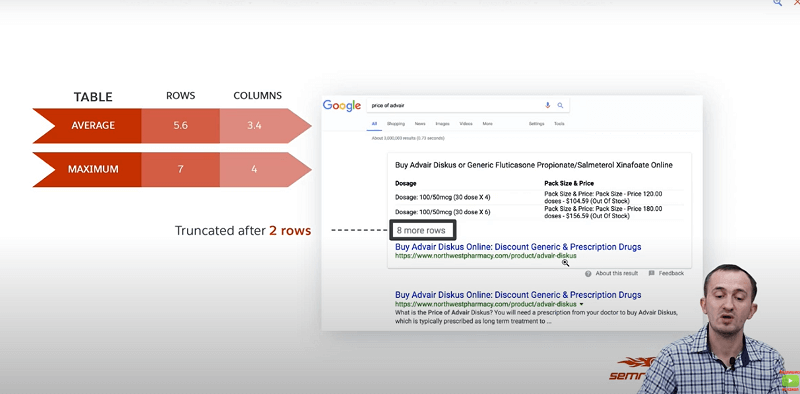Click the MAXIMUM row label
Viewport: 800px width, 394px height.
(x=93, y=169)
